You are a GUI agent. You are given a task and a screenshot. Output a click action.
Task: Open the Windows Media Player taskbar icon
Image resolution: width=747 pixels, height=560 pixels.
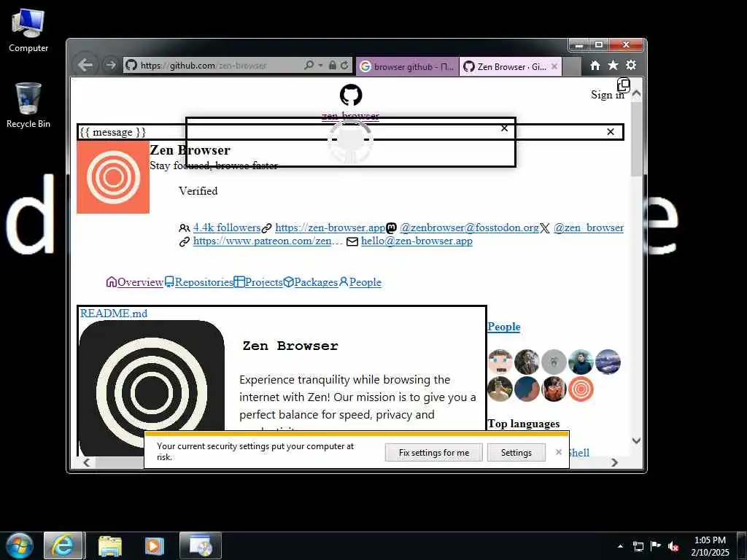coord(154,546)
